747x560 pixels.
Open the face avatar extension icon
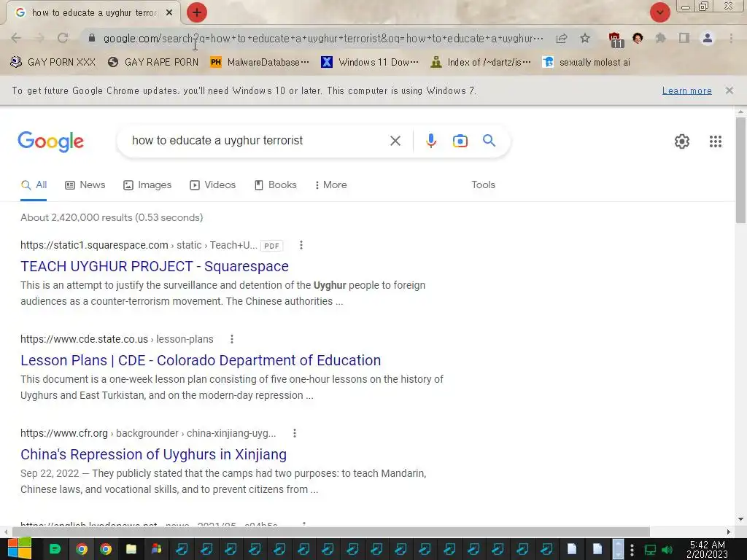[638, 38]
